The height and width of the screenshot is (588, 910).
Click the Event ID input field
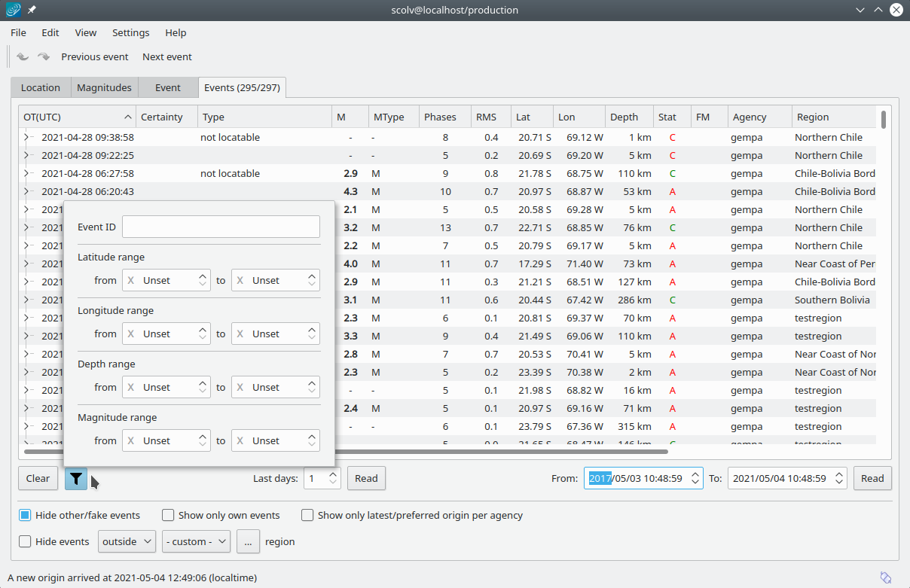[x=221, y=227]
